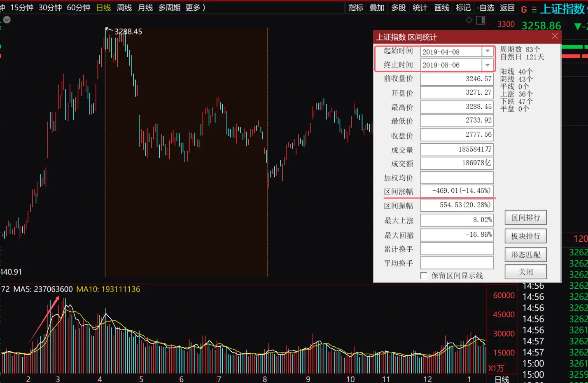This screenshot has height=383, width=588.
Task: Click the 3258.86 current index value
Action: (x=541, y=26)
